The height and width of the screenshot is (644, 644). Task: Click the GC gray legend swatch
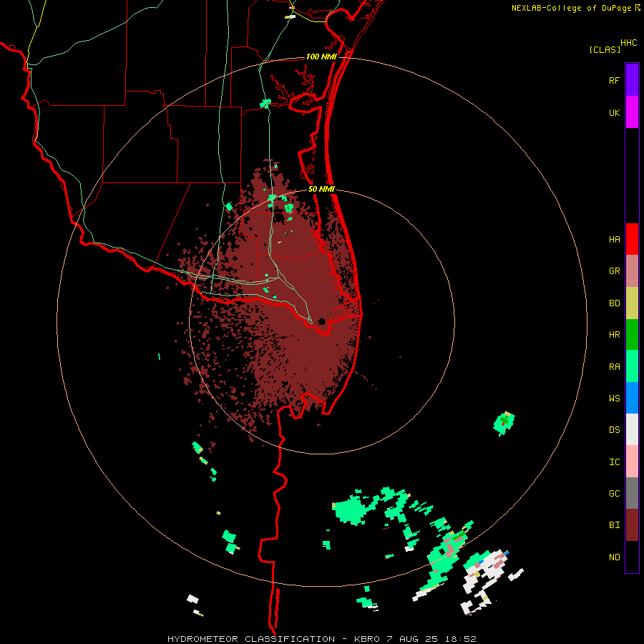pyautogui.click(x=632, y=493)
